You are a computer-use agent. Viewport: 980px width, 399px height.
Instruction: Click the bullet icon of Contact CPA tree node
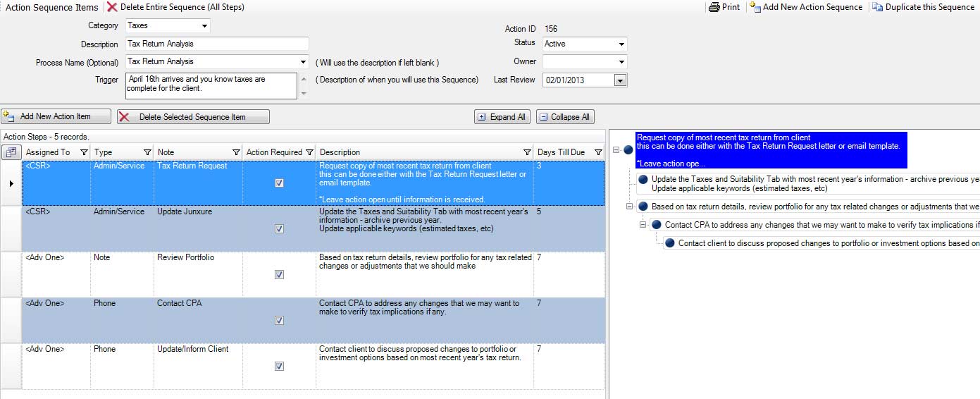[656, 225]
